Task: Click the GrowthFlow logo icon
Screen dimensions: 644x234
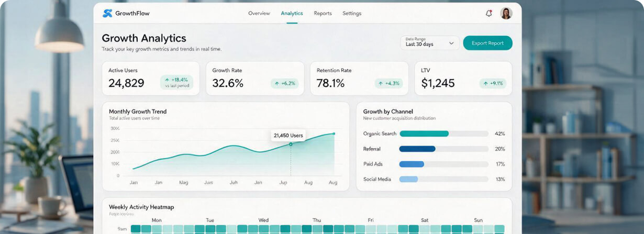Action: (x=107, y=13)
